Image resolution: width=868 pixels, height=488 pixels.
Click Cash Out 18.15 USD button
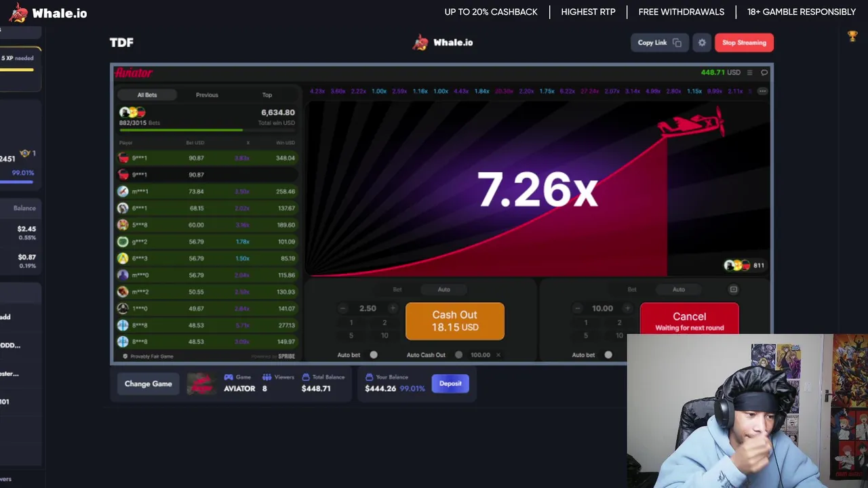click(455, 321)
